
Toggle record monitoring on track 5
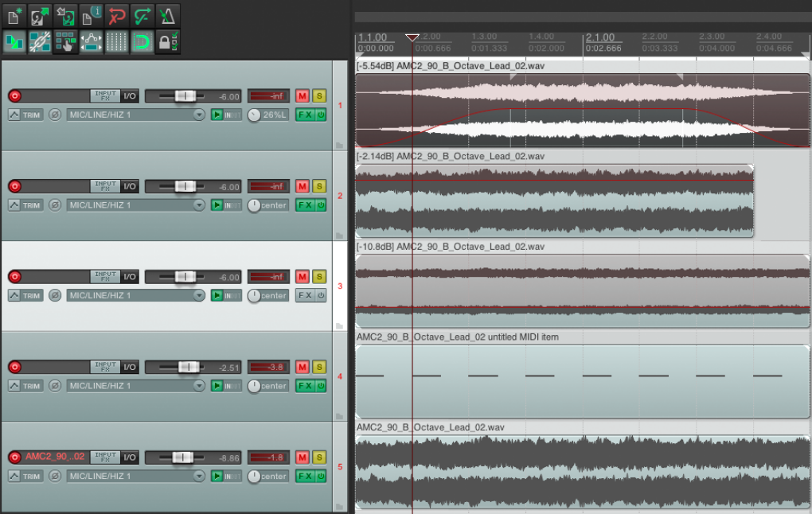tap(217, 476)
